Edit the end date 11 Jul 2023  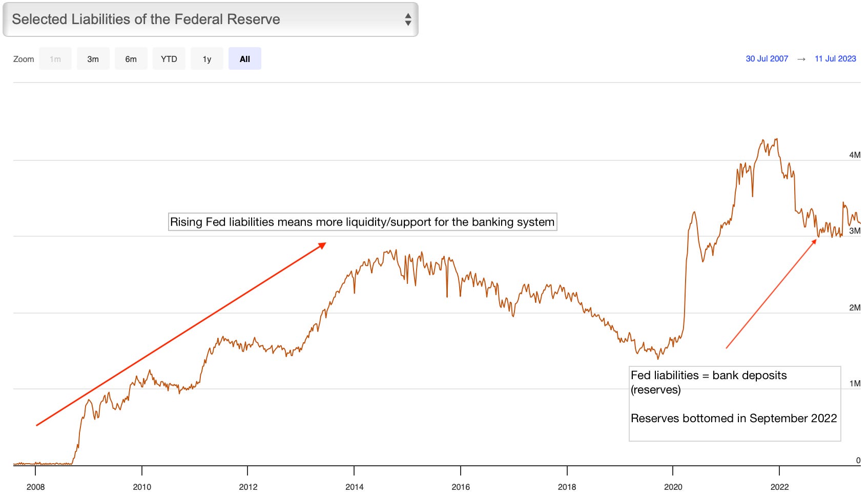tap(835, 59)
